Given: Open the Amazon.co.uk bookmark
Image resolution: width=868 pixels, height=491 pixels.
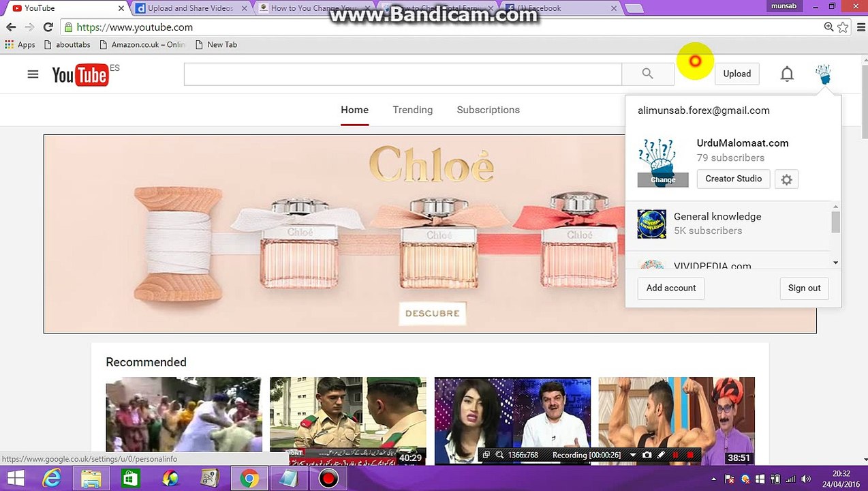Looking at the screenshot, I should 142,44.
